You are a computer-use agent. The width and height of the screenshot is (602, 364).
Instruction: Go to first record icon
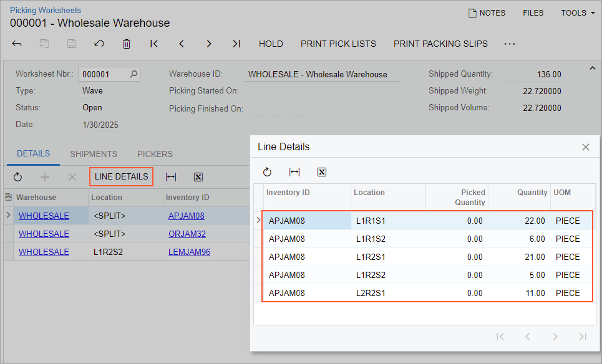pyautogui.click(x=154, y=44)
